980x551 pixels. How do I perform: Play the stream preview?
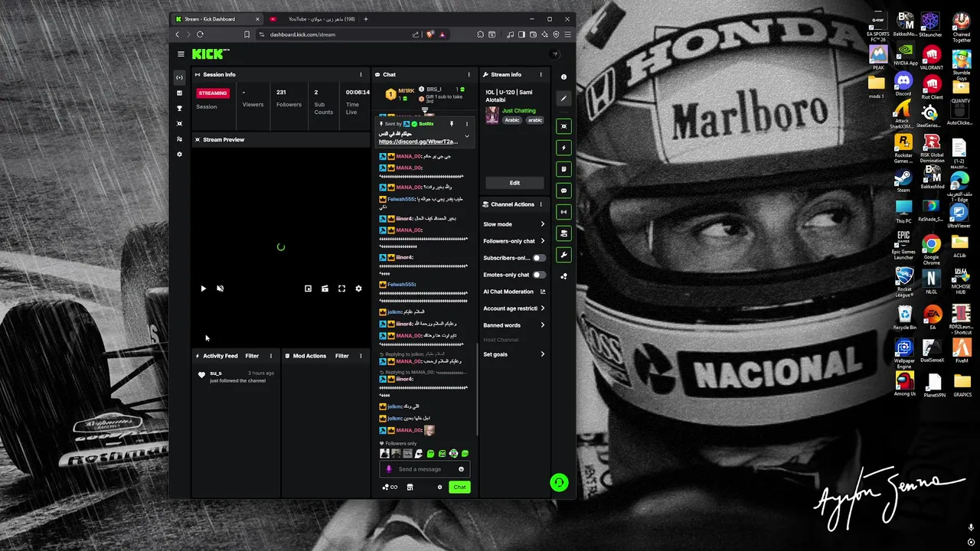(203, 289)
